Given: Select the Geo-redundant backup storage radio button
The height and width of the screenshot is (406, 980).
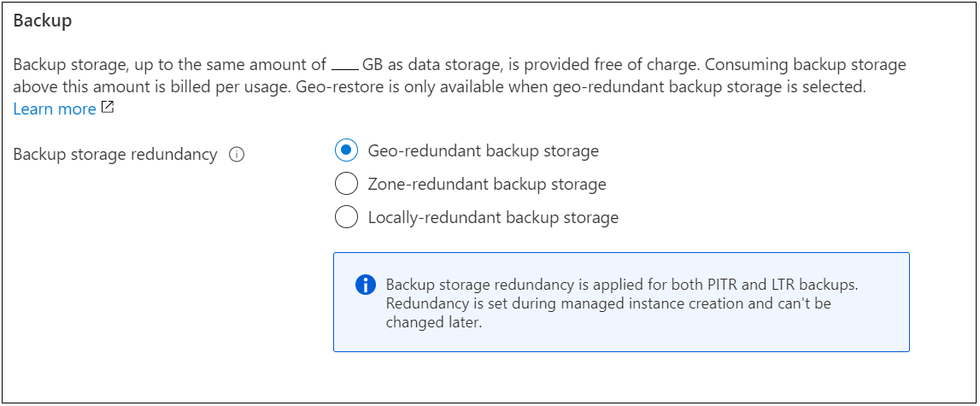Looking at the screenshot, I should coord(346,150).
